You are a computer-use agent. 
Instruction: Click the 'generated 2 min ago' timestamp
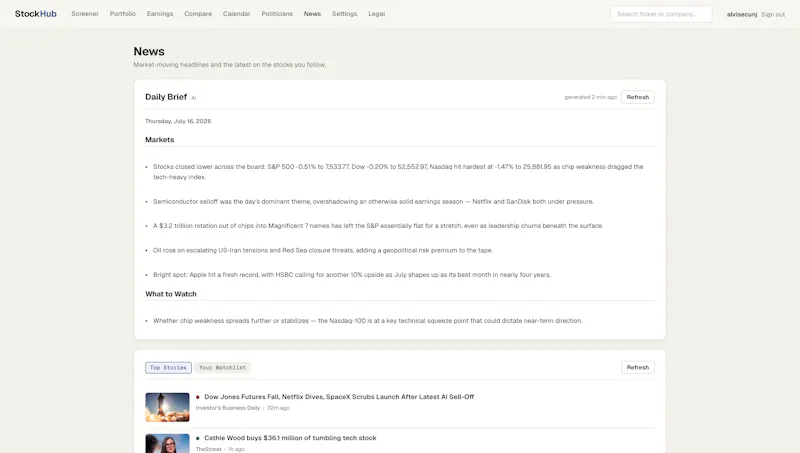coord(591,97)
